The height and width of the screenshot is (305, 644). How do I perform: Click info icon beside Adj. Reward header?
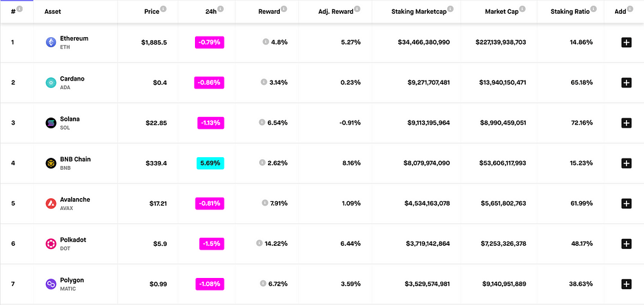tap(357, 9)
